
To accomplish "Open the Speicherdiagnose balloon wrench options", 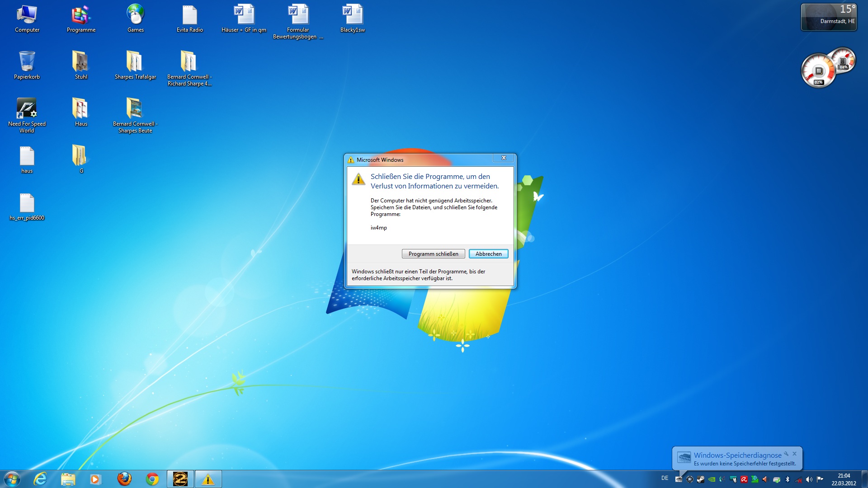I will [x=786, y=454].
